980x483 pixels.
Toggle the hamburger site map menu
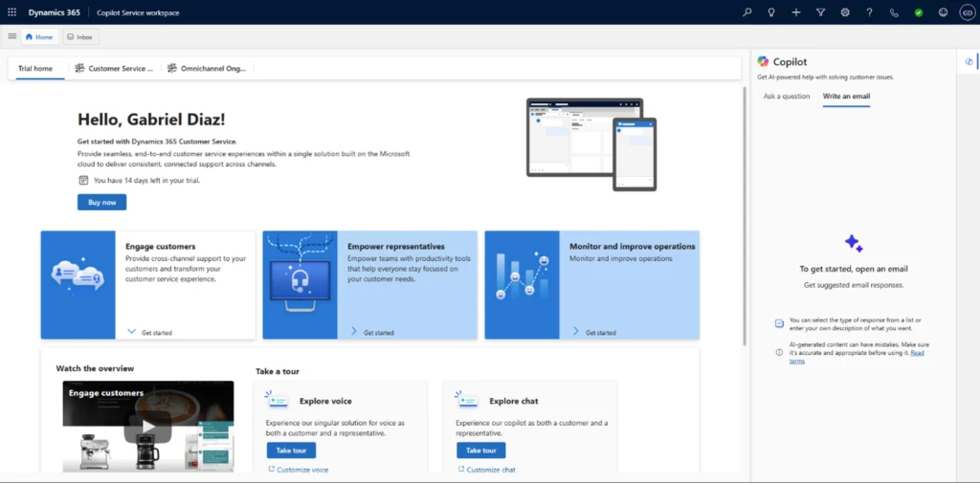click(x=11, y=36)
